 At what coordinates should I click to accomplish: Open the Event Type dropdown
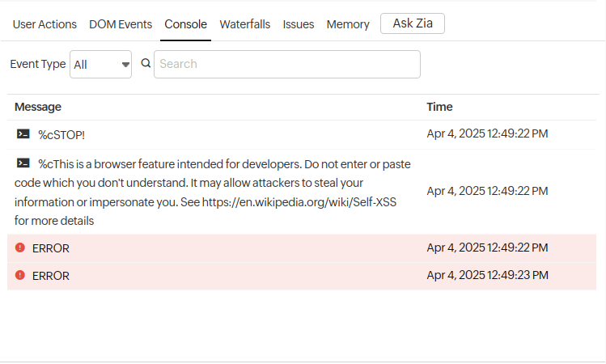pyautogui.click(x=101, y=65)
